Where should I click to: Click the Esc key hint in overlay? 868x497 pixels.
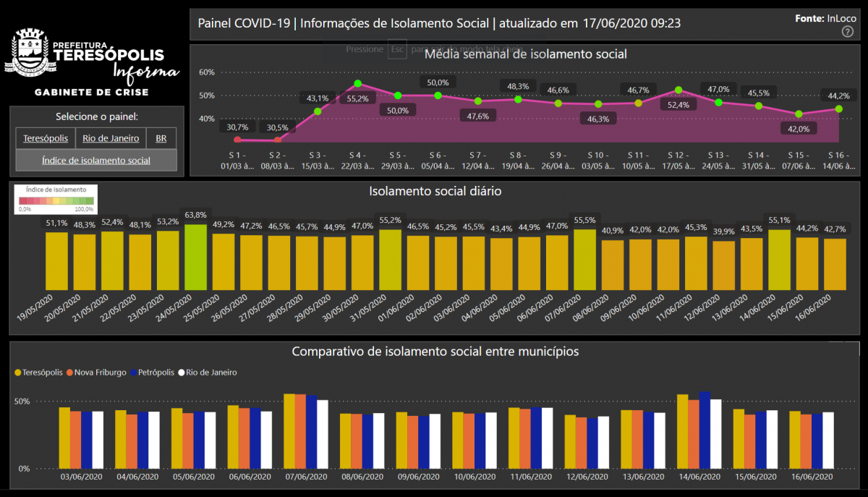pos(396,49)
